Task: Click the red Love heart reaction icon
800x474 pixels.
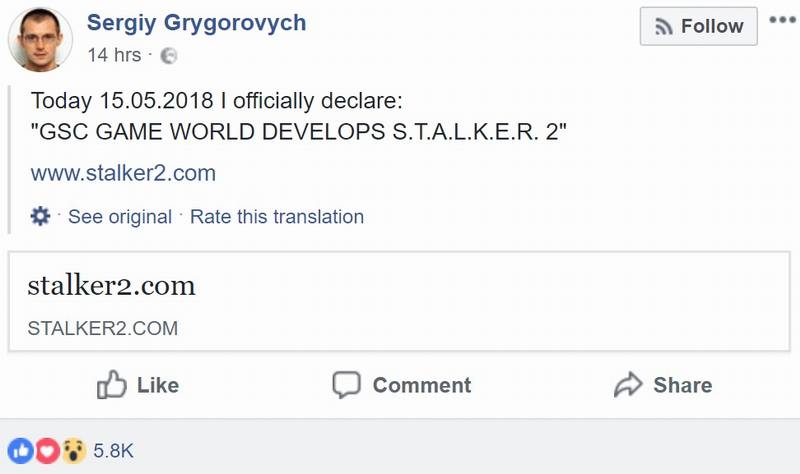Action: pos(46,451)
